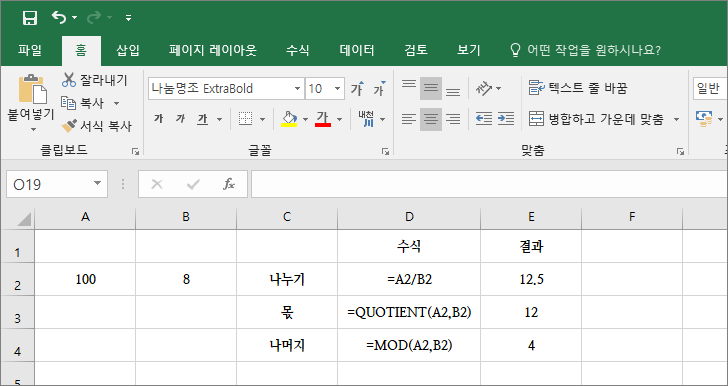Click 복사 copy button

coord(84,103)
